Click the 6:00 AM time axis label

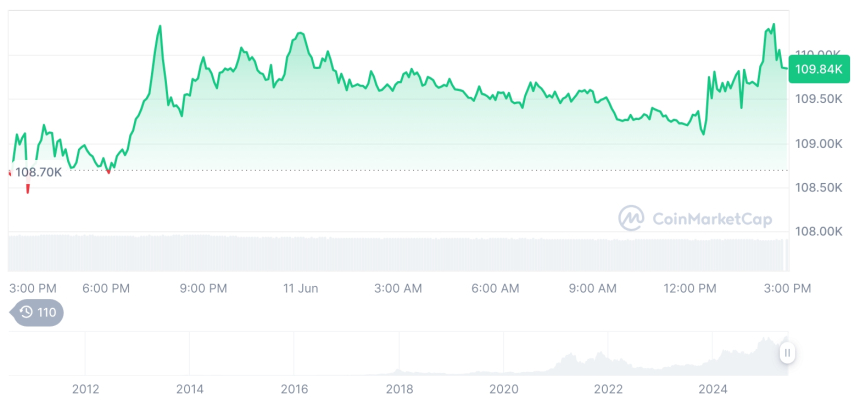(495, 288)
